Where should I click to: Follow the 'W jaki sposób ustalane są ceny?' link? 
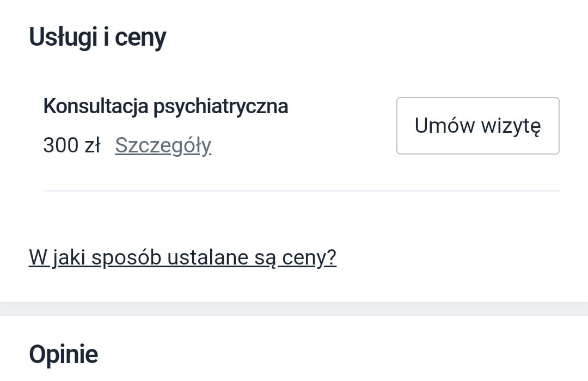pyautogui.click(x=182, y=257)
